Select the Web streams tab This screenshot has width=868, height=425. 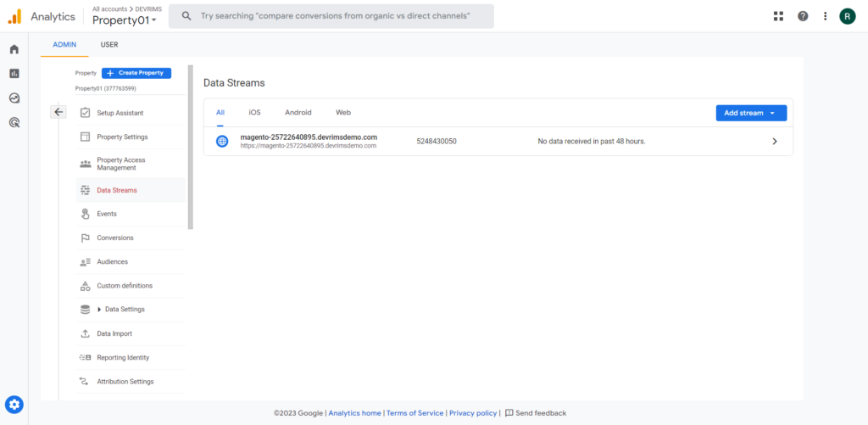[x=343, y=113]
